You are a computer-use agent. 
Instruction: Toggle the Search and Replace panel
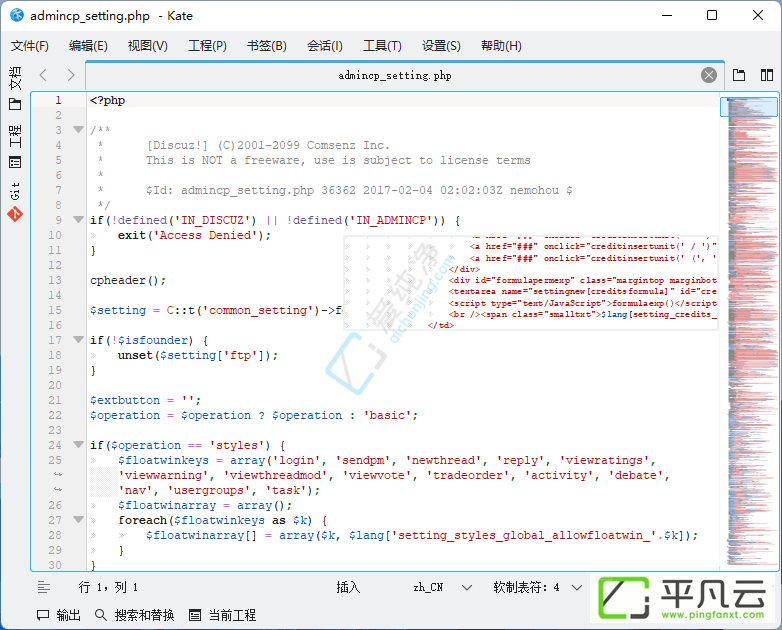point(135,615)
